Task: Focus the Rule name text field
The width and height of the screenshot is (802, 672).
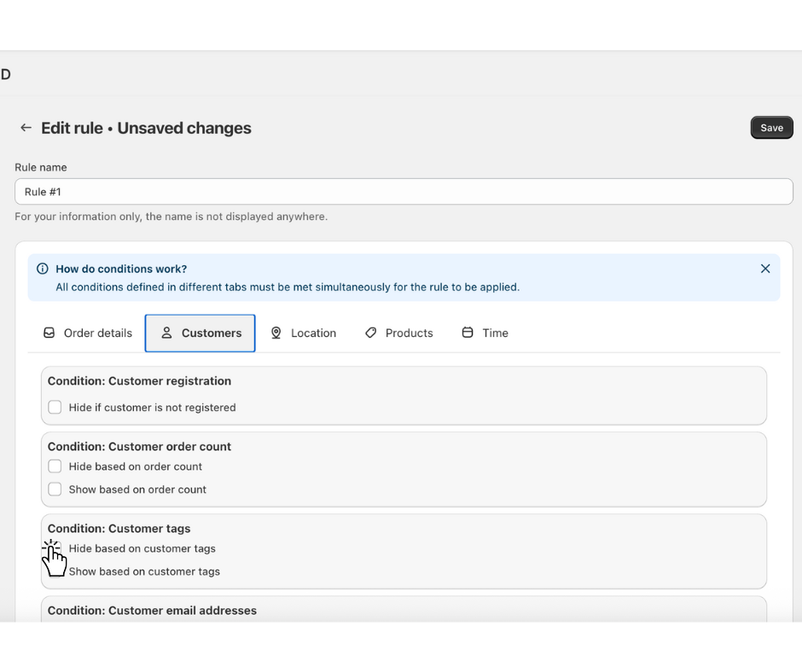Action: 404,192
